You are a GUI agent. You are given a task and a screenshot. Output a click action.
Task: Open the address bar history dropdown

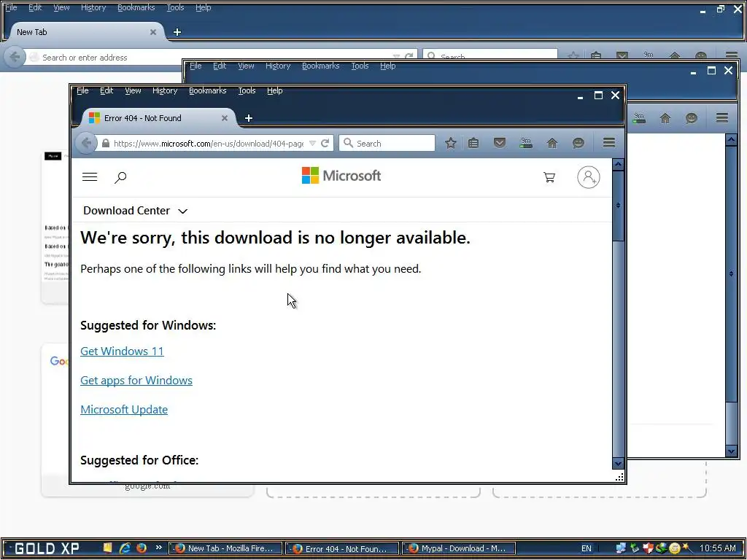[x=312, y=144]
